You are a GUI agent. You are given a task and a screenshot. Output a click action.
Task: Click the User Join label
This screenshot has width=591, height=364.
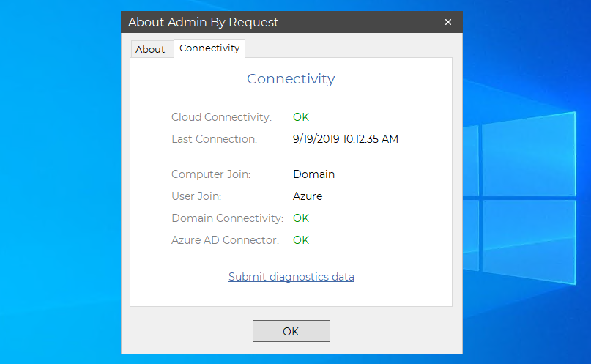tap(196, 196)
